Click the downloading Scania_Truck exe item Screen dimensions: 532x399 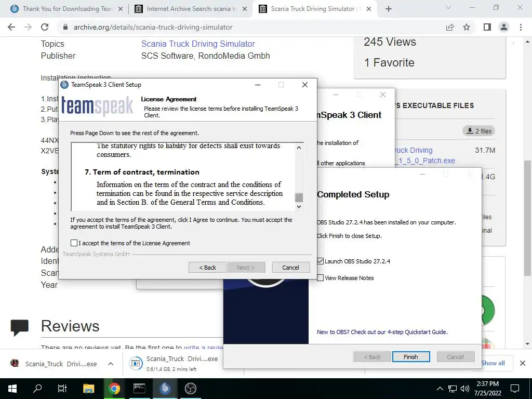tap(182, 363)
